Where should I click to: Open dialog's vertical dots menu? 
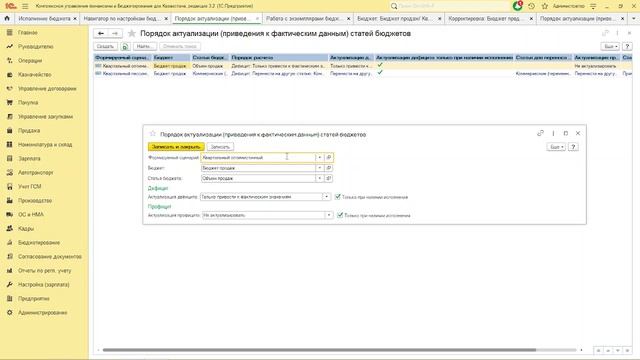[553, 133]
